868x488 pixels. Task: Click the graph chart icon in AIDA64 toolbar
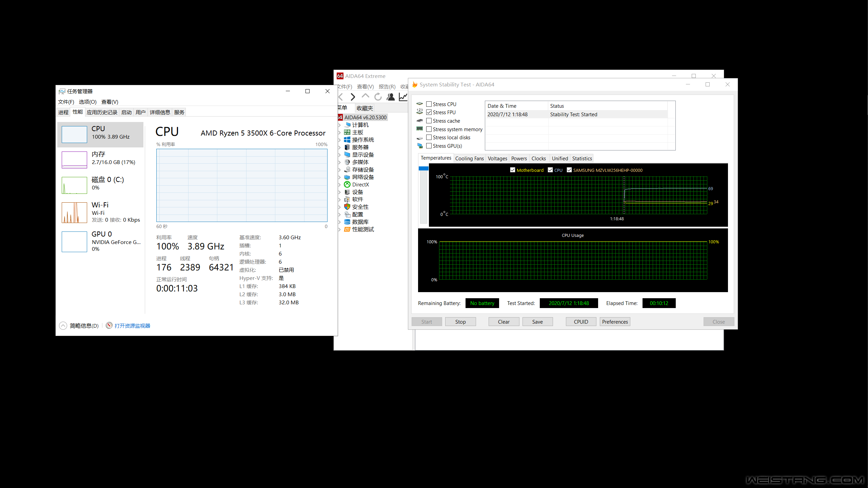coord(403,97)
